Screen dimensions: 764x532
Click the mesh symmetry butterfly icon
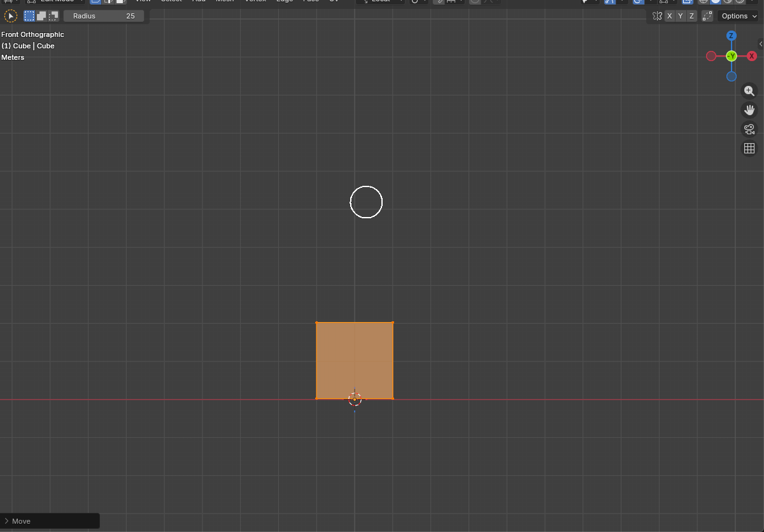coord(658,16)
